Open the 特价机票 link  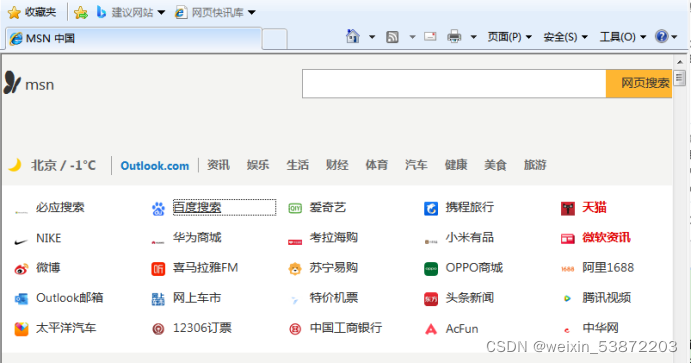[x=334, y=298]
